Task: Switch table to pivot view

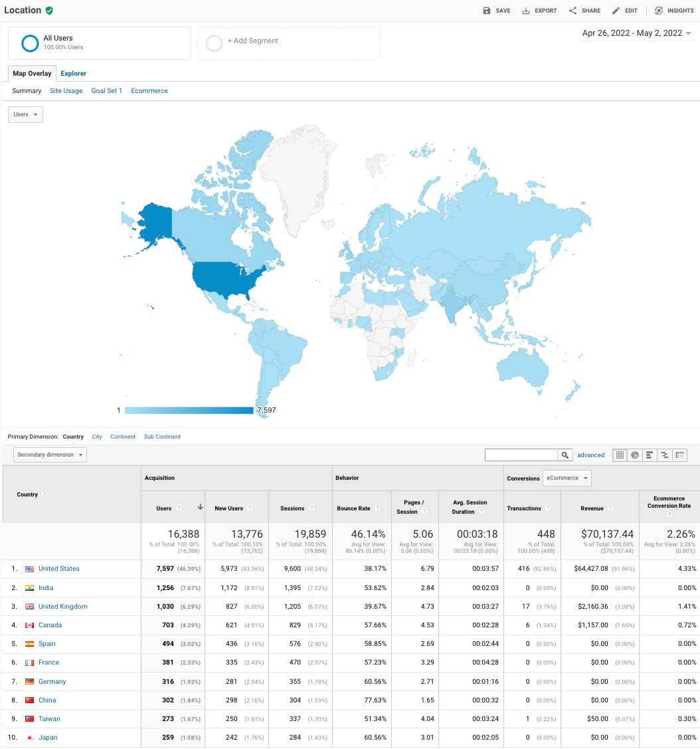Action: coord(679,455)
